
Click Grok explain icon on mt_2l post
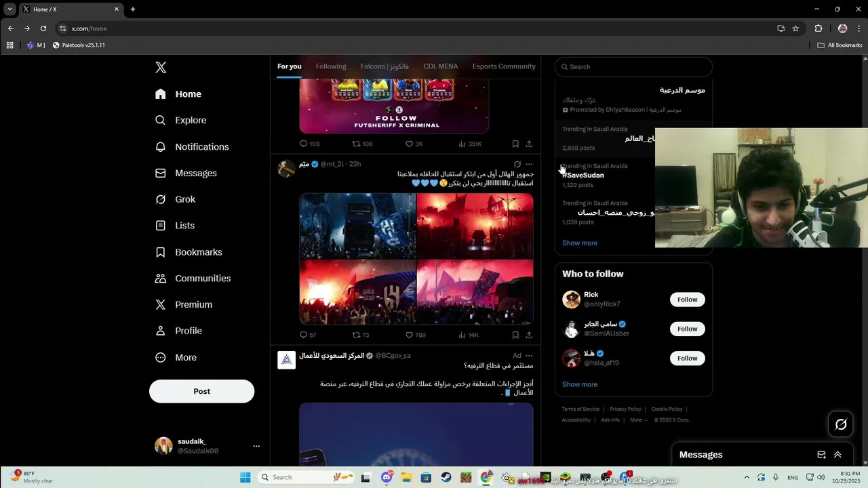(517, 164)
